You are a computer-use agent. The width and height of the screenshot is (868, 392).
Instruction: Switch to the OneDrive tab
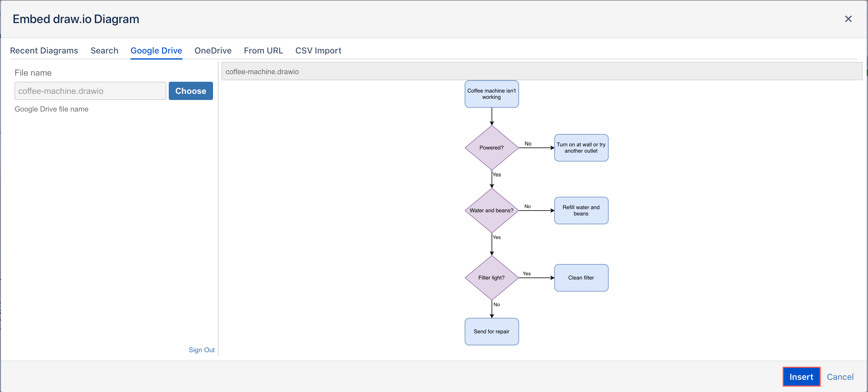pos(213,50)
